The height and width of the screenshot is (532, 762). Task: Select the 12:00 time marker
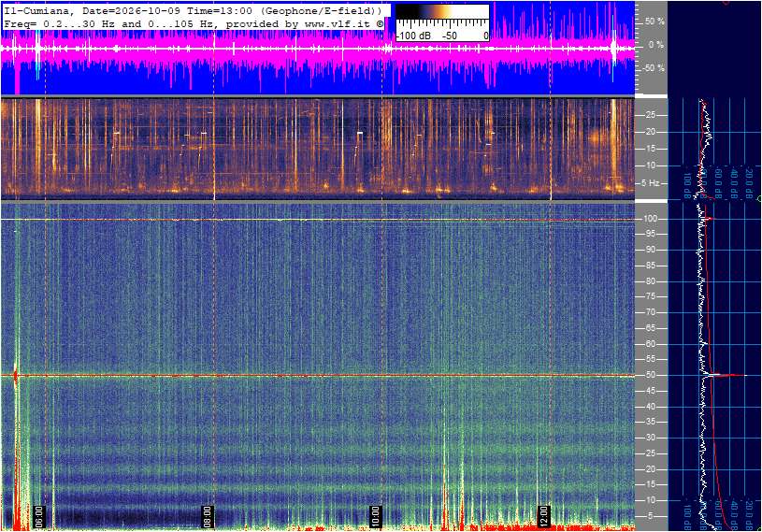(x=543, y=516)
